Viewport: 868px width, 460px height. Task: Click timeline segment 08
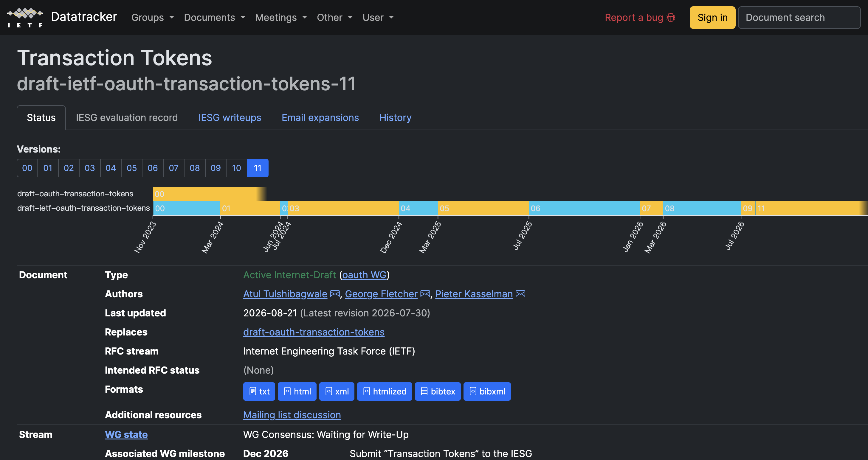tap(702, 209)
